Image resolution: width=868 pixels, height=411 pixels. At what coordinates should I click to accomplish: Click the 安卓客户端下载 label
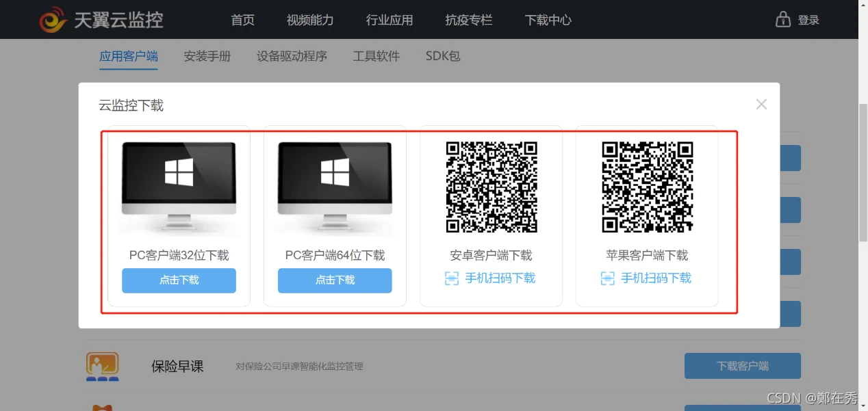tap(492, 255)
